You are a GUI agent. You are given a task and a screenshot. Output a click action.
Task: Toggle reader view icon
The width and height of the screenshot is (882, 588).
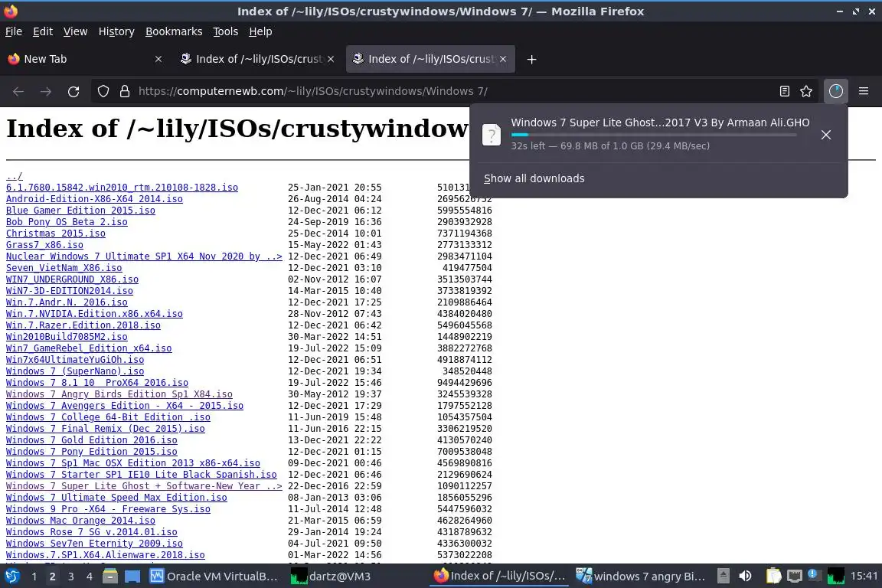coord(785,91)
